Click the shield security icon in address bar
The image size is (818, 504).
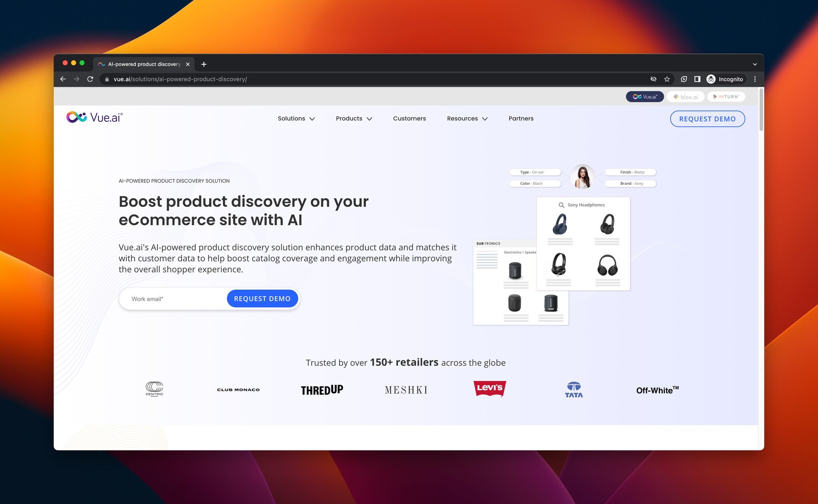tap(684, 79)
